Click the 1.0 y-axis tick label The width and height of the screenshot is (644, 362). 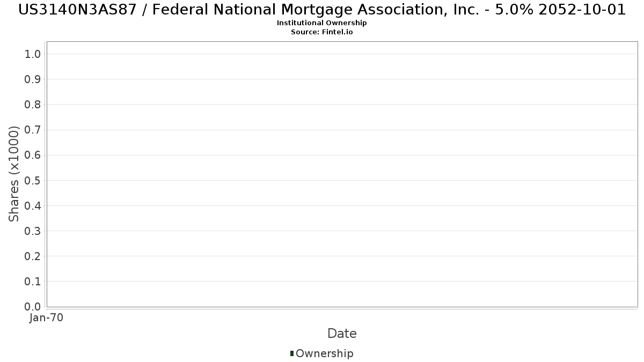(x=33, y=54)
